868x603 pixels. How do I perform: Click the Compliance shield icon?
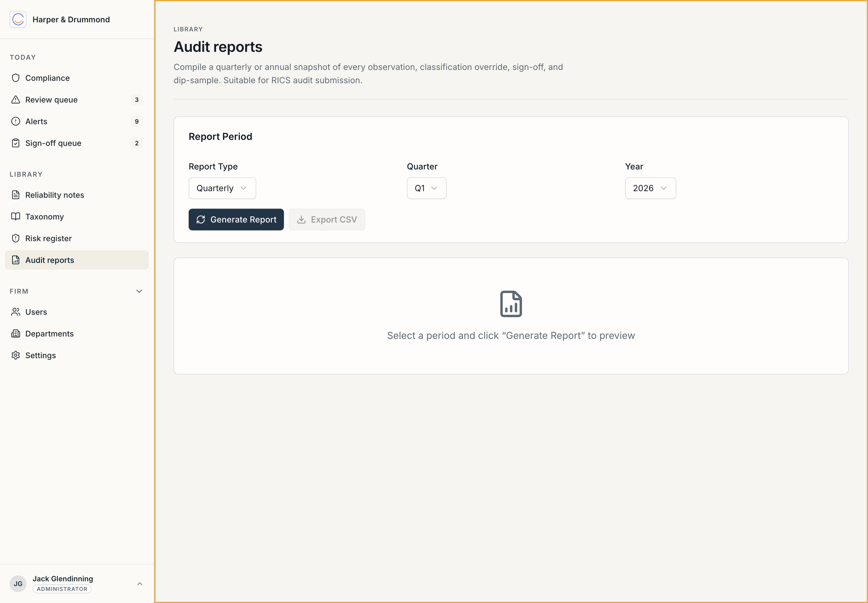(x=15, y=78)
